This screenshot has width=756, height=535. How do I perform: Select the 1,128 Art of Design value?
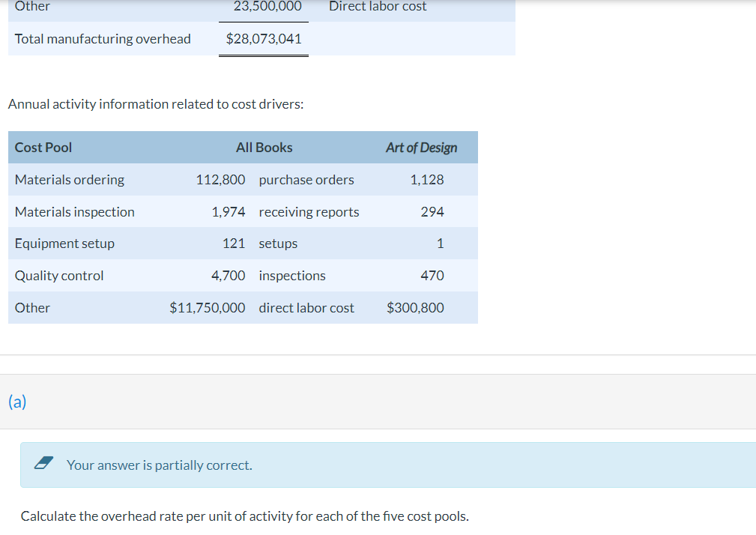[x=426, y=180]
